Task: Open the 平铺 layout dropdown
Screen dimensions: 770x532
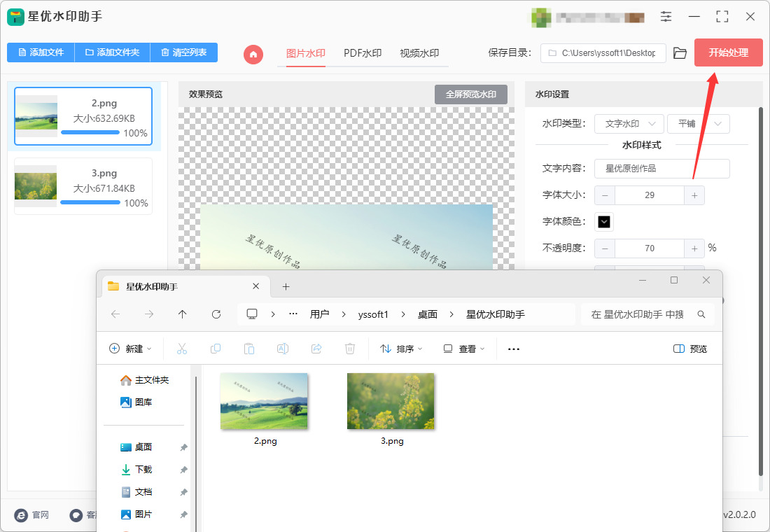Action: coord(699,124)
